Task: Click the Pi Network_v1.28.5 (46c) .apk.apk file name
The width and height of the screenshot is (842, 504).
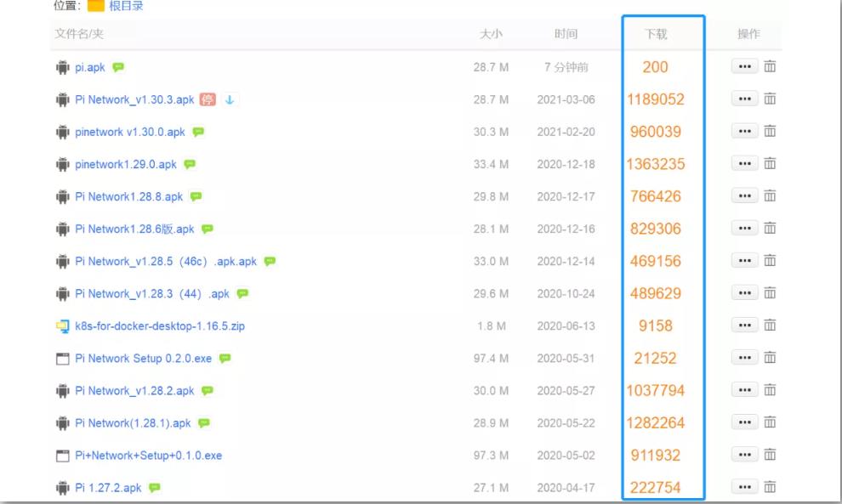Action: pos(166,261)
